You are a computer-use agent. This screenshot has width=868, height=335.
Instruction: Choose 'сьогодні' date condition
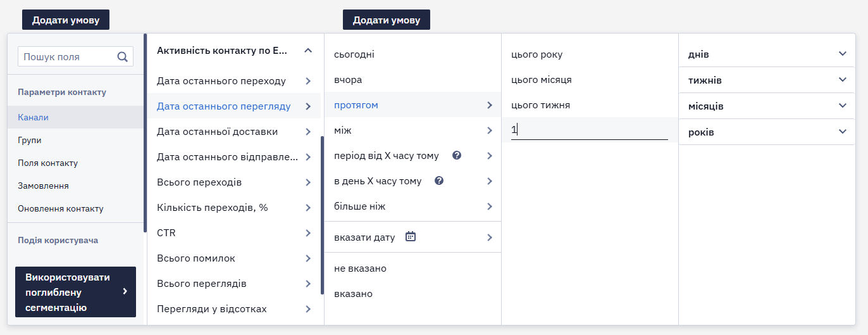pos(412,54)
